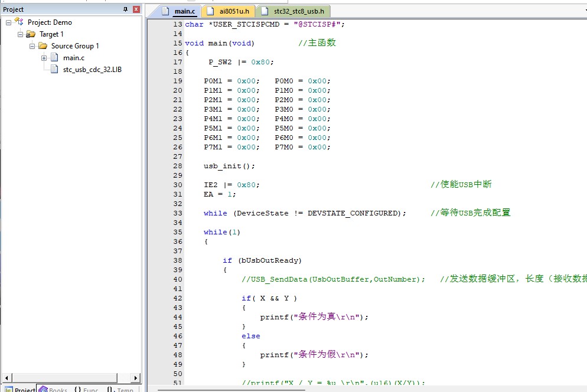Viewport: 587px width, 392px height.
Task: Click the editor horizontal scrollbar thumb
Action: pyautogui.click(x=231, y=390)
